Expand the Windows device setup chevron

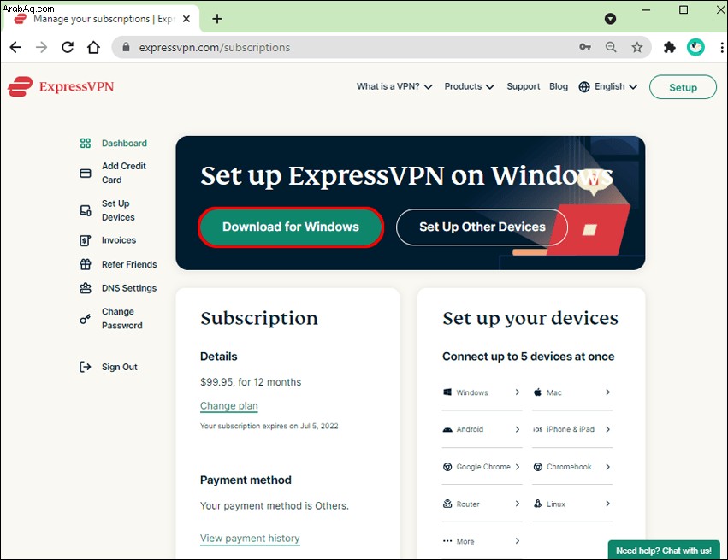[x=518, y=392]
